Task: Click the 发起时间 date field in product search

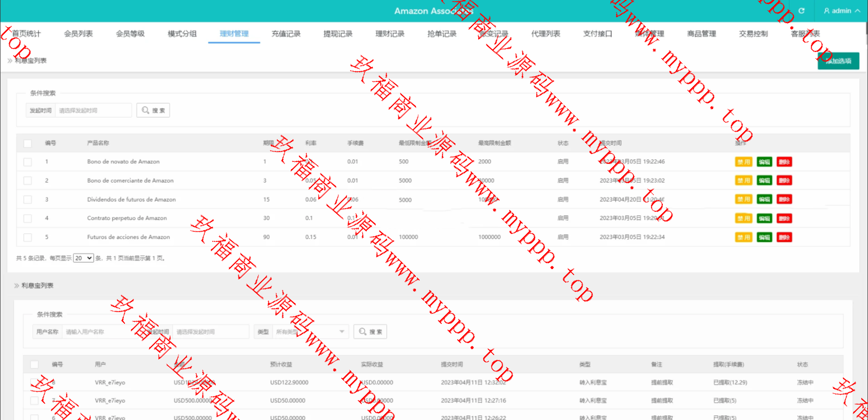Action: coord(93,110)
